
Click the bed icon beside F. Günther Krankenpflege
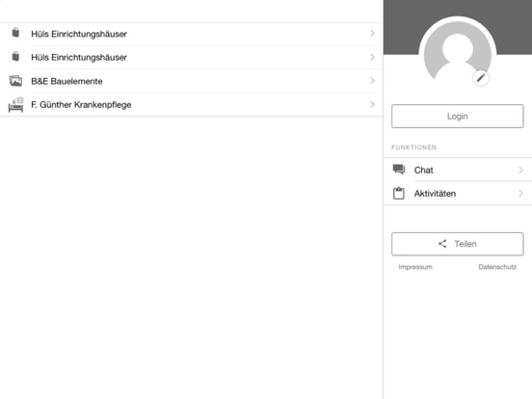(x=15, y=104)
